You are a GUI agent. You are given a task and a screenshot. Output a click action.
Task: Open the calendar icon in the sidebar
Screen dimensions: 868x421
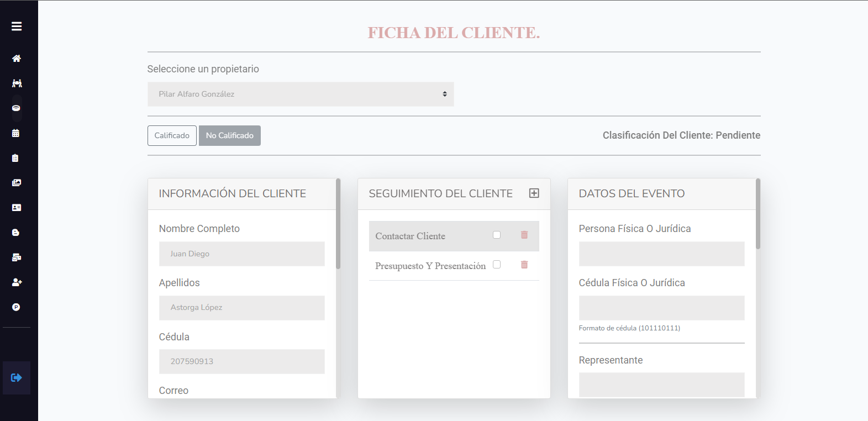[x=16, y=133]
